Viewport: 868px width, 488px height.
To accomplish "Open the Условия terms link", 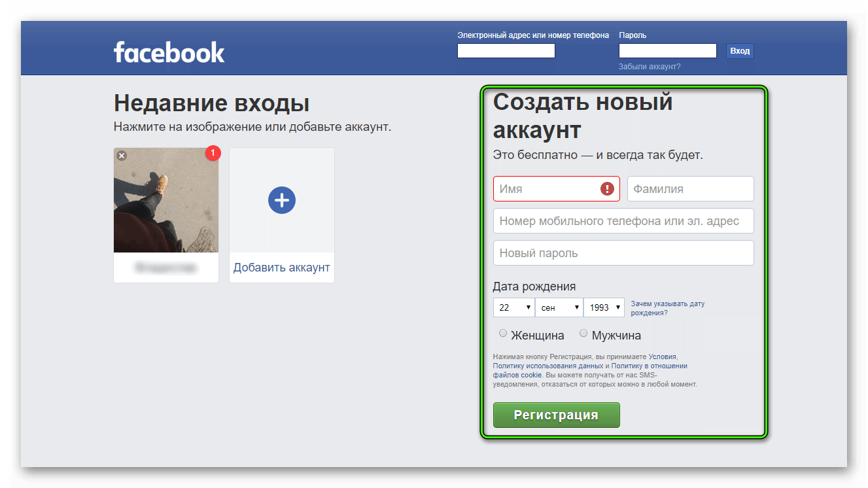I will (x=663, y=357).
